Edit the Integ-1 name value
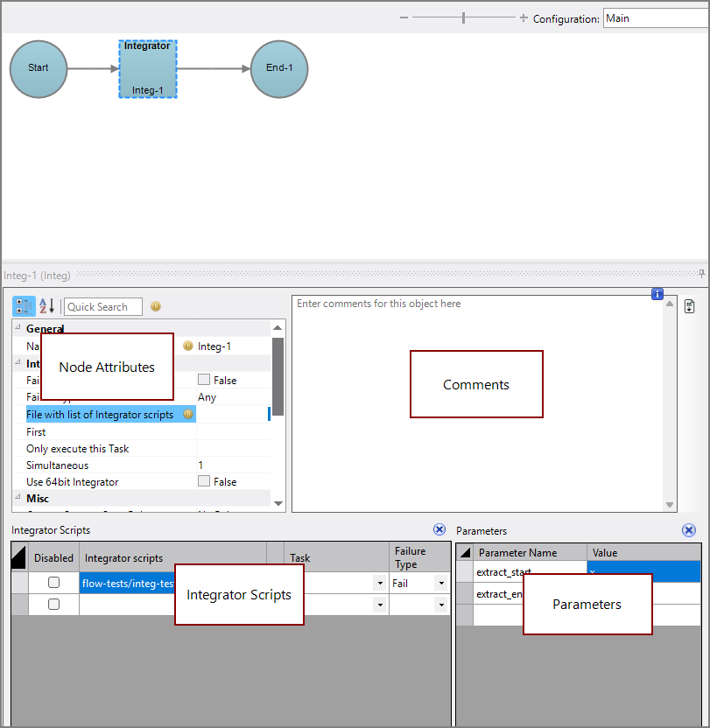The image size is (710, 728). coord(233,346)
